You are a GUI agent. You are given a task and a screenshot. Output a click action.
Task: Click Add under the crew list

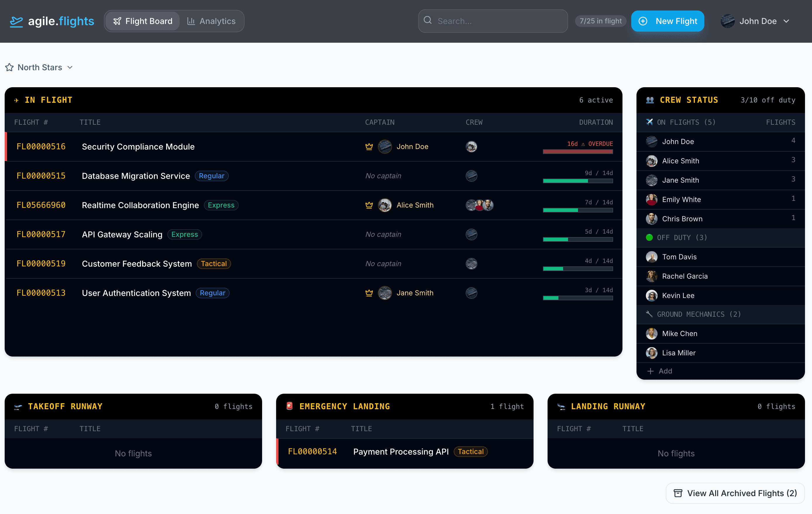(x=660, y=371)
